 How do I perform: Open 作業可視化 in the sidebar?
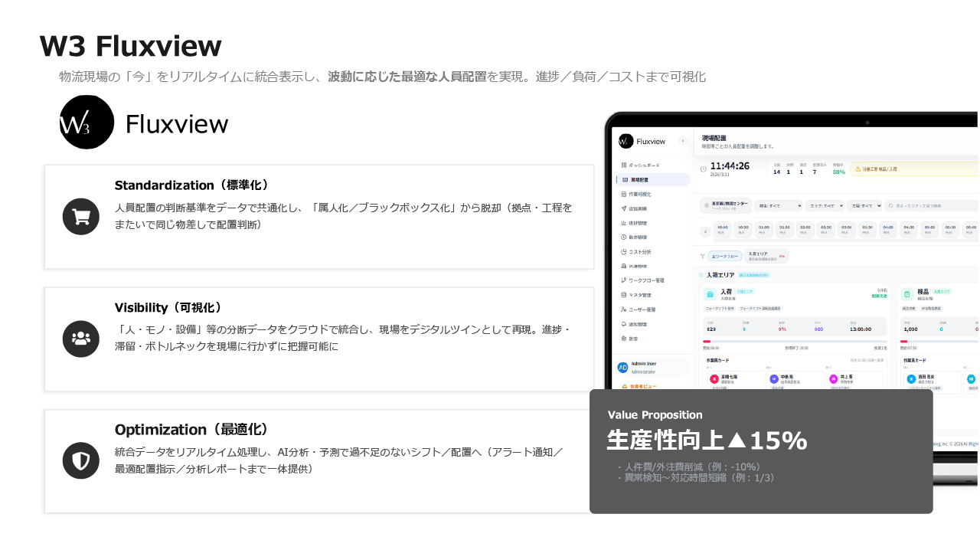click(x=653, y=195)
